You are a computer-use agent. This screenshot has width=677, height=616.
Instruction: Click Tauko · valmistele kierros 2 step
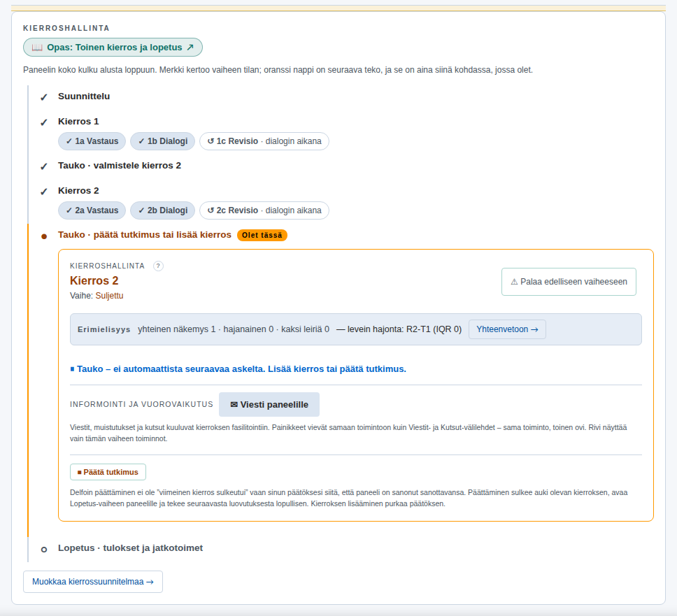(120, 166)
